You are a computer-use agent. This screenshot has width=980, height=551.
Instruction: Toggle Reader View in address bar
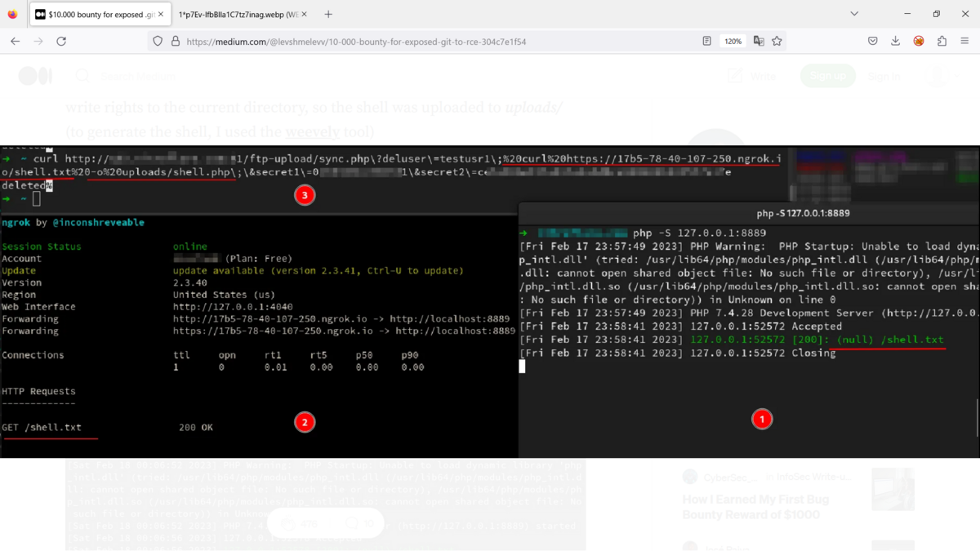[707, 41]
